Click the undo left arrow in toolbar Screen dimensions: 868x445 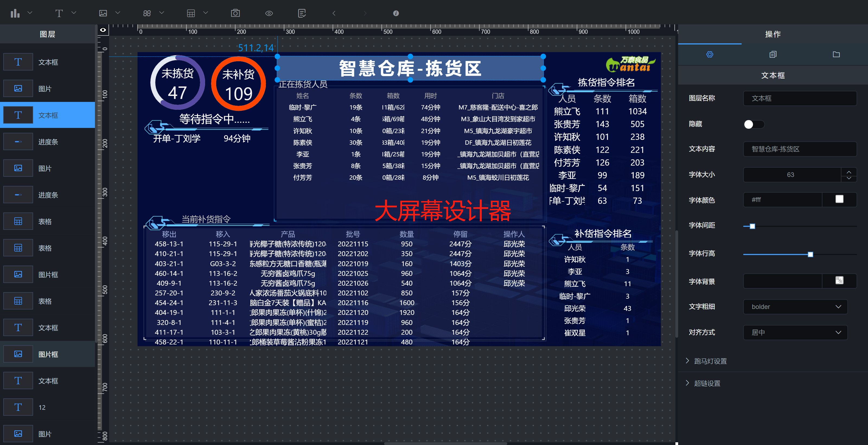(334, 13)
